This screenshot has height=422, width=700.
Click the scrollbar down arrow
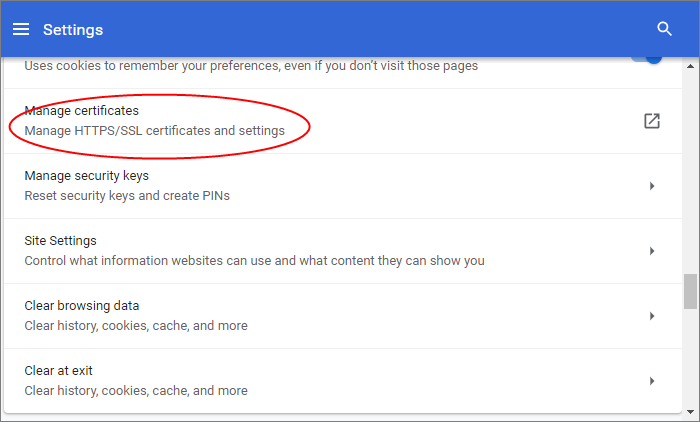[690, 412]
